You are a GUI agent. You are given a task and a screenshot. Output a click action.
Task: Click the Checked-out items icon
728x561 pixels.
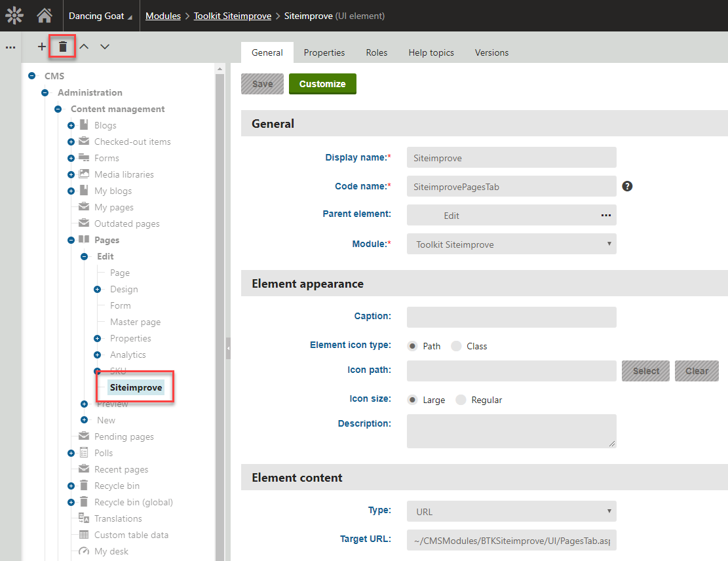pos(84,141)
